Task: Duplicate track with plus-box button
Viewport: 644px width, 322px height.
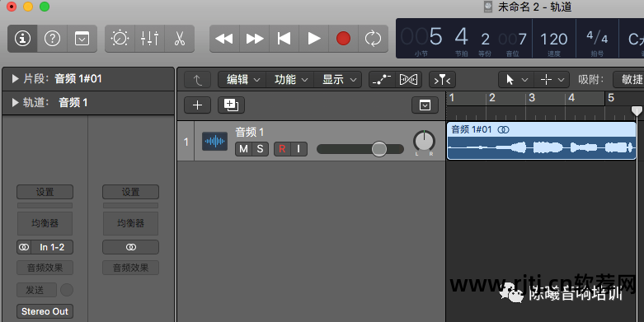Action: point(231,105)
